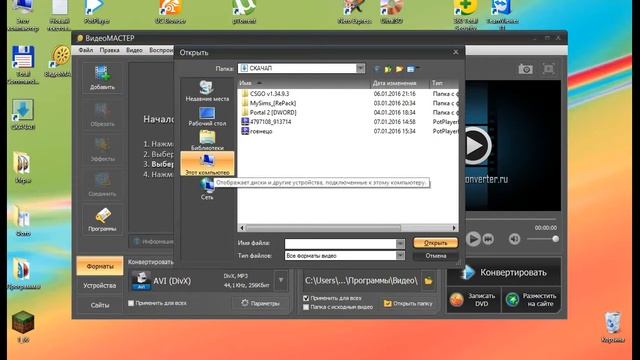Sort by Дата изменения column header
640x360 pixels.
(400, 83)
